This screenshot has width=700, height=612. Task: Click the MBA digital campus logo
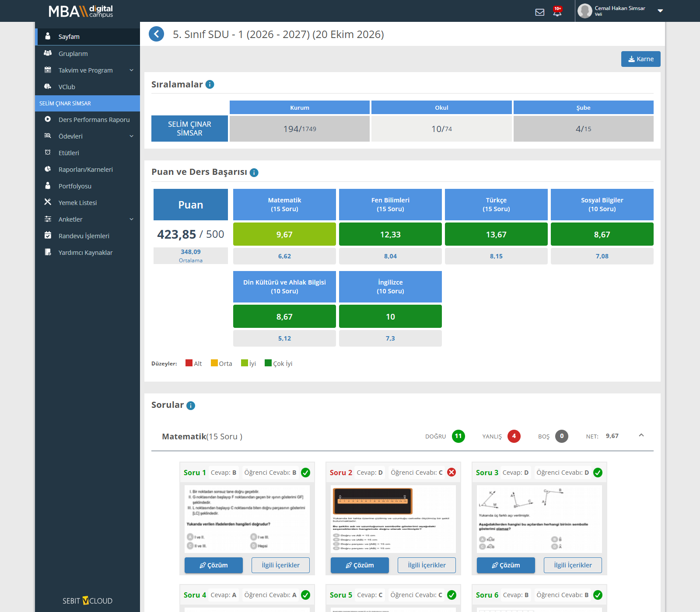(x=80, y=11)
